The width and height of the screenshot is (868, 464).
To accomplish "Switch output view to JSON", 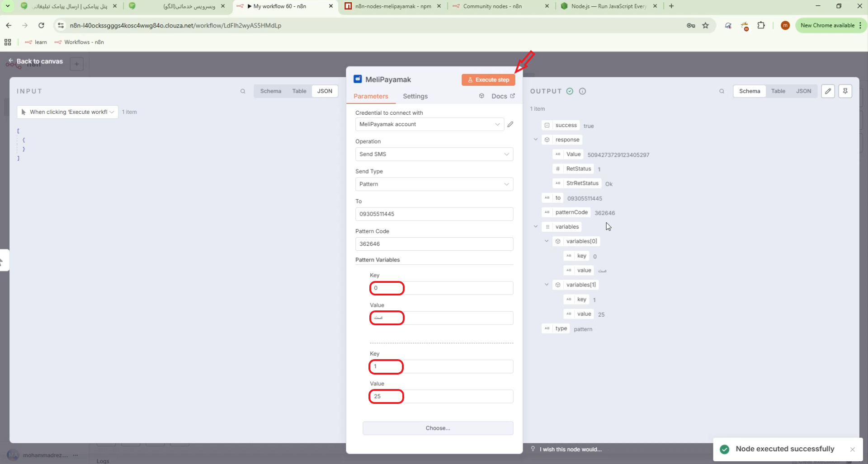I will pos(803,91).
